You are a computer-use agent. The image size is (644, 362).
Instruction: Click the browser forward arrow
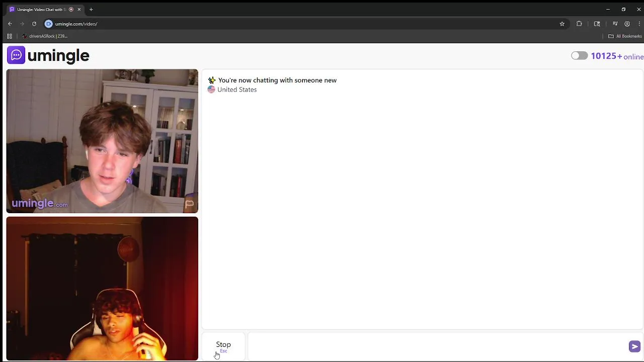(x=22, y=24)
